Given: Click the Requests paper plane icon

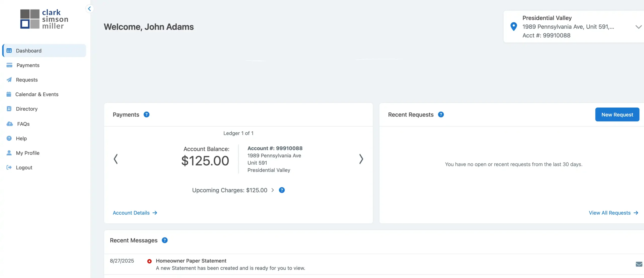Looking at the screenshot, I should [x=9, y=80].
